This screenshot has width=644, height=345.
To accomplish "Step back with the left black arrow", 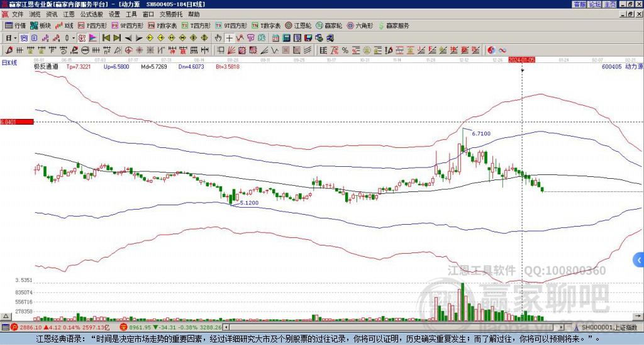I will click(x=128, y=38).
